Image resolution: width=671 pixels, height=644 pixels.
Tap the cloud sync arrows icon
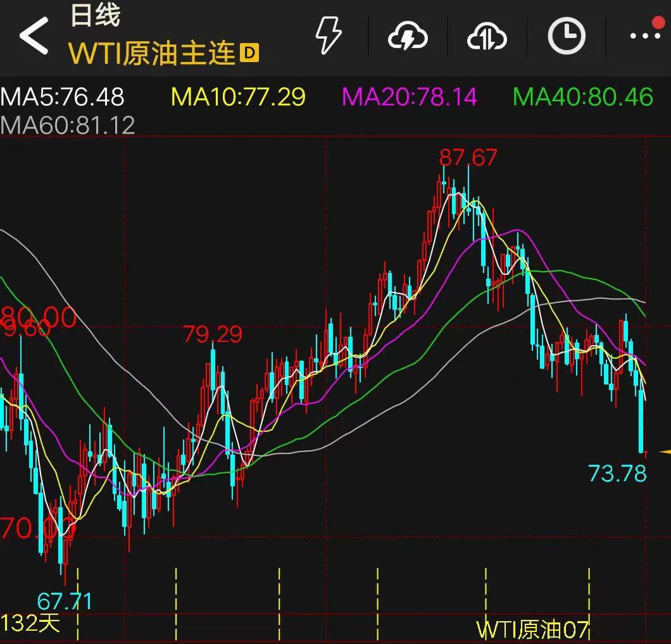(x=487, y=36)
